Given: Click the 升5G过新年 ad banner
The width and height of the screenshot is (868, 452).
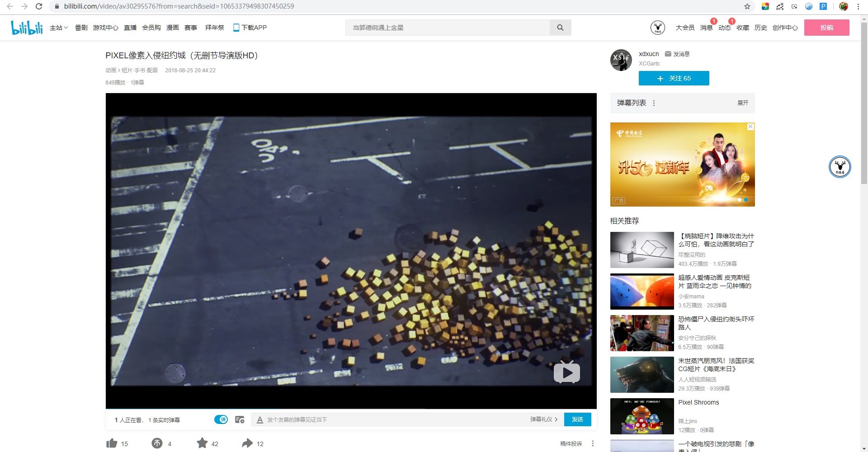Looking at the screenshot, I should [682, 165].
